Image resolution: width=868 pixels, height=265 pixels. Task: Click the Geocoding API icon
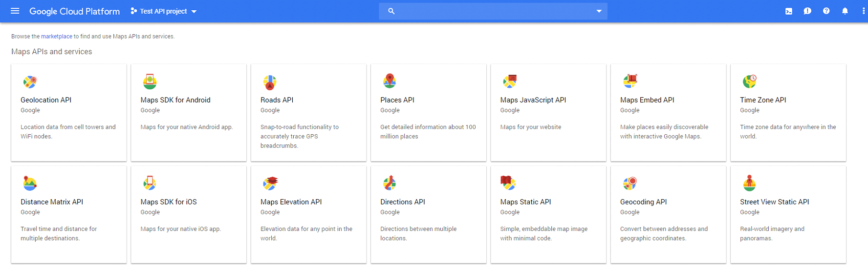pyautogui.click(x=629, y=183)
